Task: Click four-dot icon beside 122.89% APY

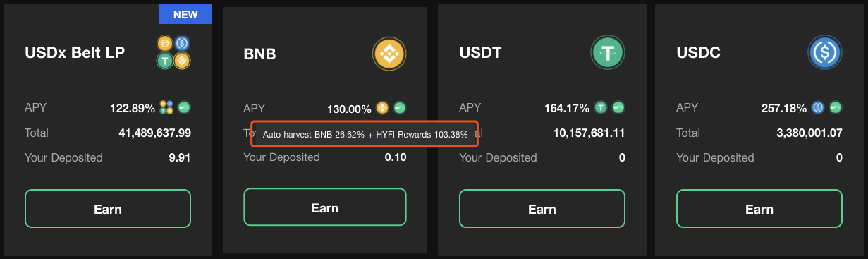Action: coord(166,107)
